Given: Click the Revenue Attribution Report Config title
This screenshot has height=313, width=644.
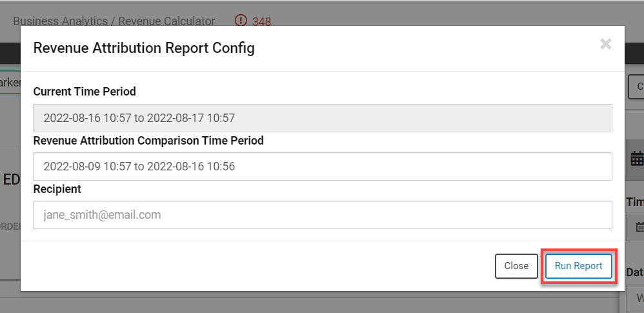Looking at the screenshot, I should 144,48.
